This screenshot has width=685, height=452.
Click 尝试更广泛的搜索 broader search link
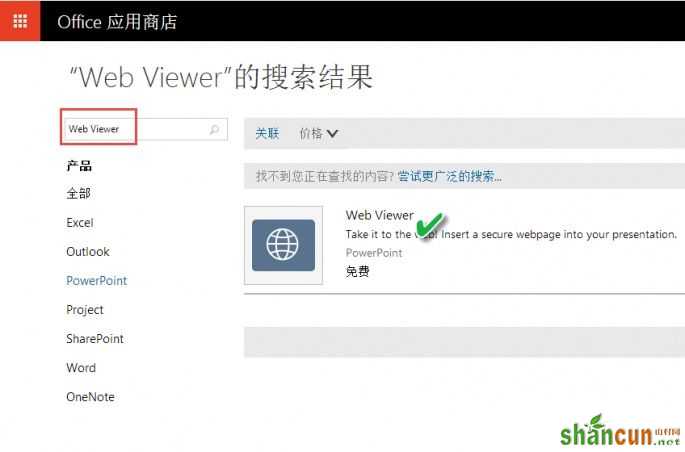coord(450,176)
